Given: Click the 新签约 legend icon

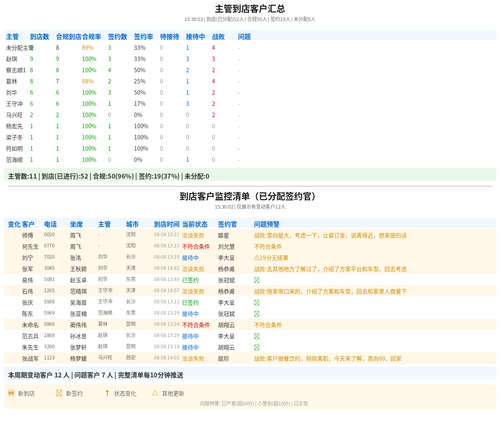Looking at the screenshot, I should click(59, 393).
